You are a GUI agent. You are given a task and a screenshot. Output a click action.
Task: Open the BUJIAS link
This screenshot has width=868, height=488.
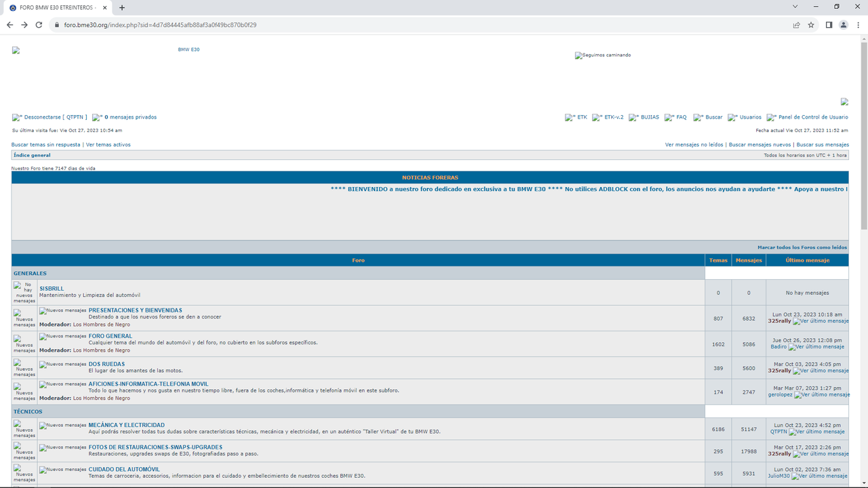[x=650, y=117]
